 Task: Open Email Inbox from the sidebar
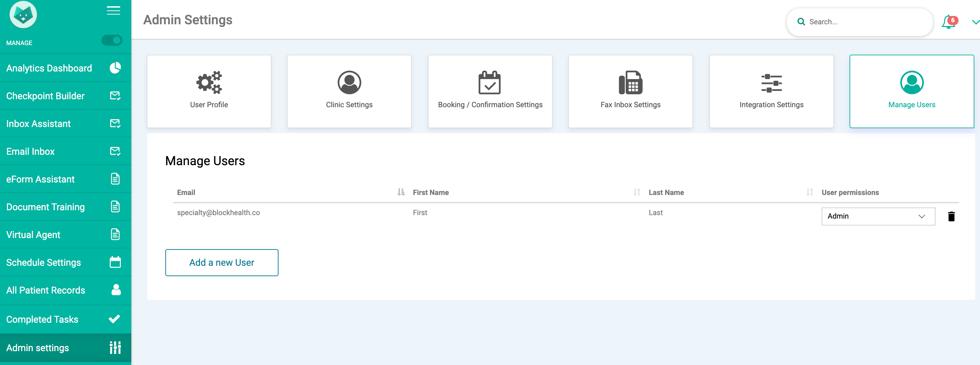(x=65, y=151)
